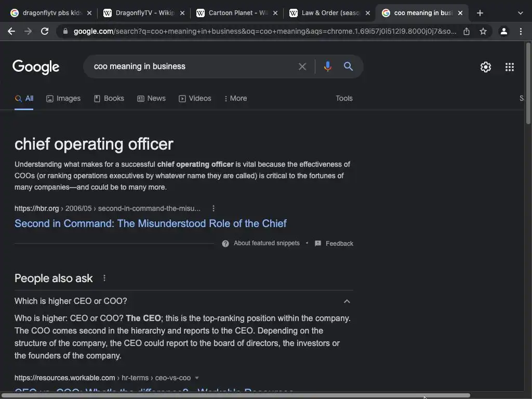Open dropdown arrow beside workable.com URL
Viewport: 532px width, 399px height.
pyautogui.click(x=197, y=378)
